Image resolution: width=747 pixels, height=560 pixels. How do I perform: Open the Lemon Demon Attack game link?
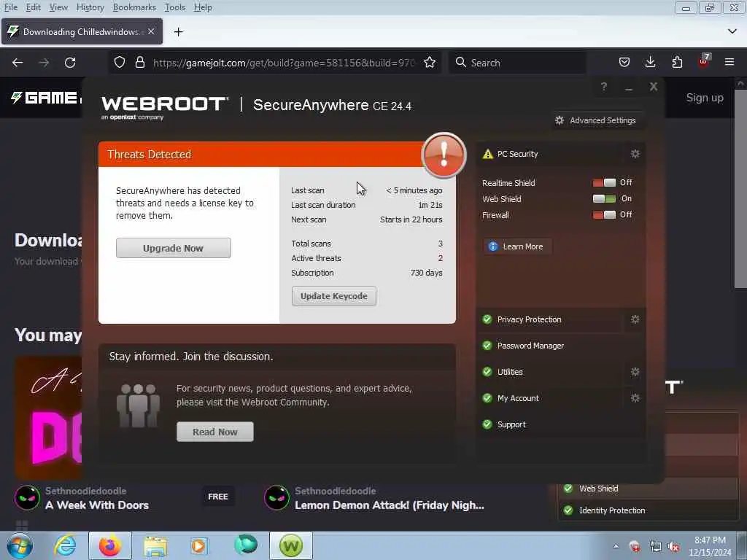(390, 505)
